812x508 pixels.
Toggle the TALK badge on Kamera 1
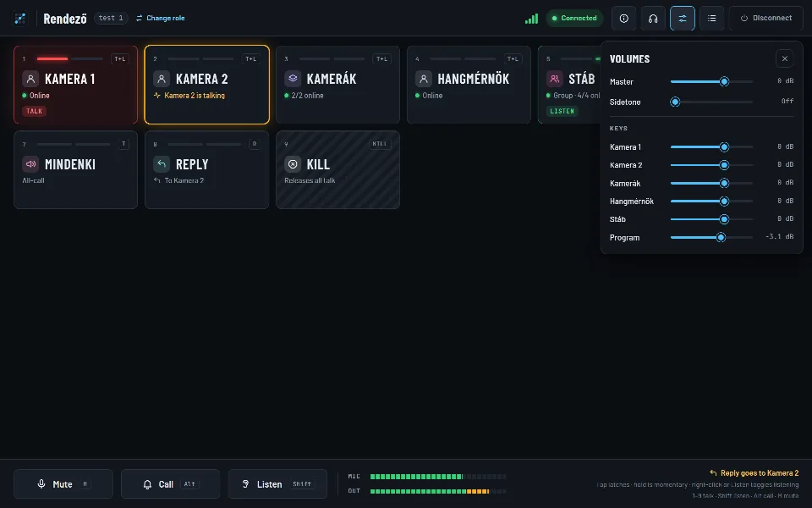pos(34,111)
